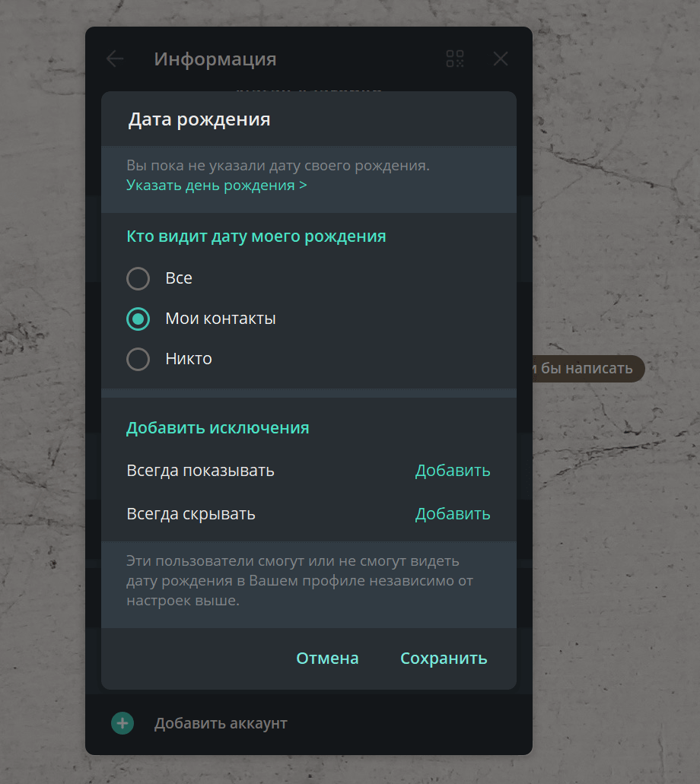Save settings with the Сохранить button
The height and width of the screenshot is (784, 700).
tap(444, 658)
